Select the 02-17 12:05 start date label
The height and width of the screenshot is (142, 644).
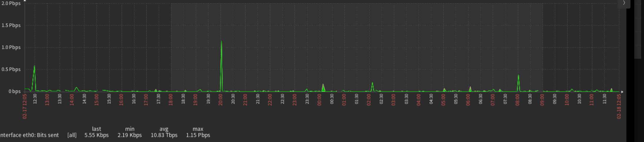[x=25, y=106]
